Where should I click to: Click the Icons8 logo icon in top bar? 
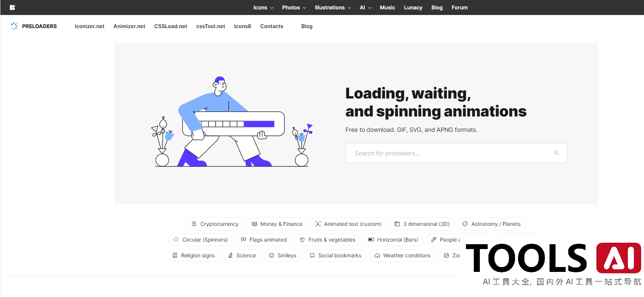tap(12, 7)
